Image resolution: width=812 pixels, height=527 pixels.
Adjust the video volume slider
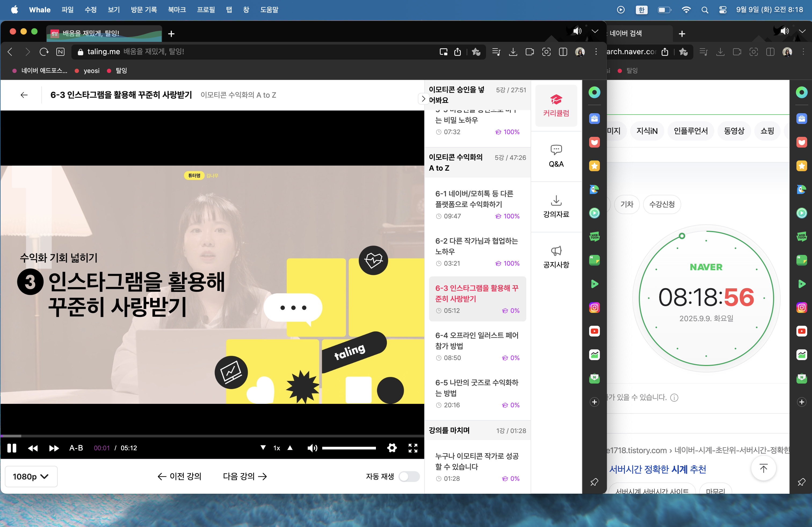pos(349,448)
